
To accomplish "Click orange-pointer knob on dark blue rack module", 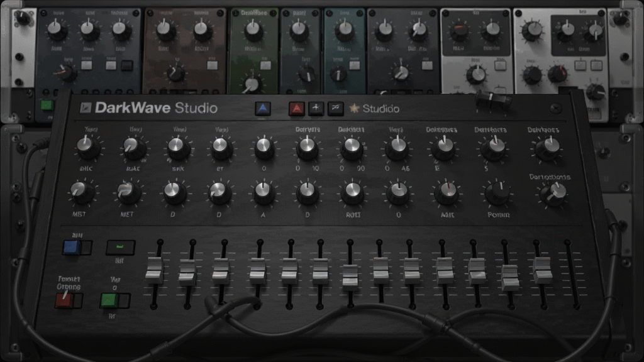I will (65, 73).
